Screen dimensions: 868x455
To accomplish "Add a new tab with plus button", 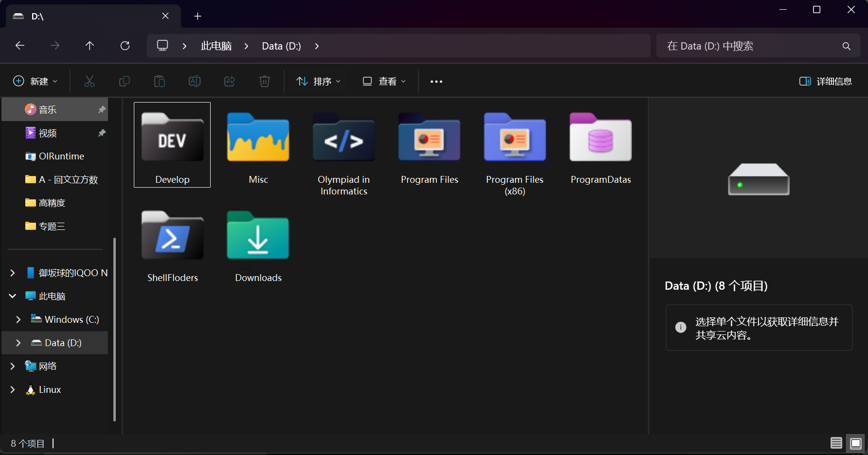I will 198,17.
